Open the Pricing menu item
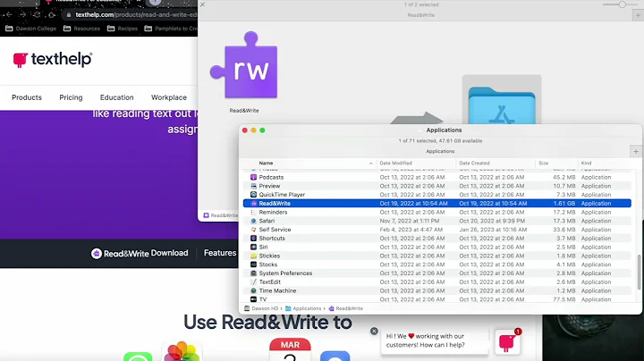 (x=71, y=97)
